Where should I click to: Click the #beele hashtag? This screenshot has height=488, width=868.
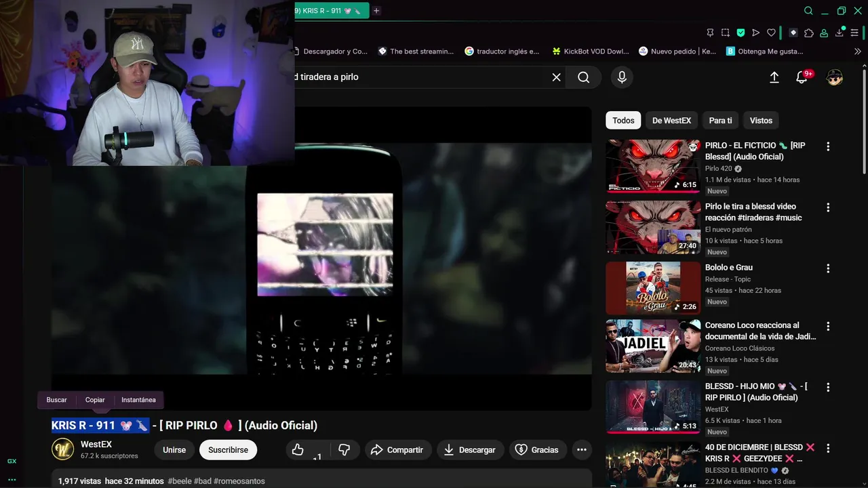pyautogui.click(x=180, y=481)
